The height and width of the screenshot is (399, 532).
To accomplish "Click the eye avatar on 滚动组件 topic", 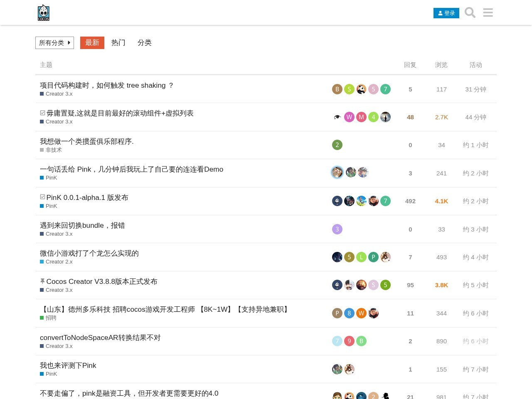I will (x=337, y=117).
